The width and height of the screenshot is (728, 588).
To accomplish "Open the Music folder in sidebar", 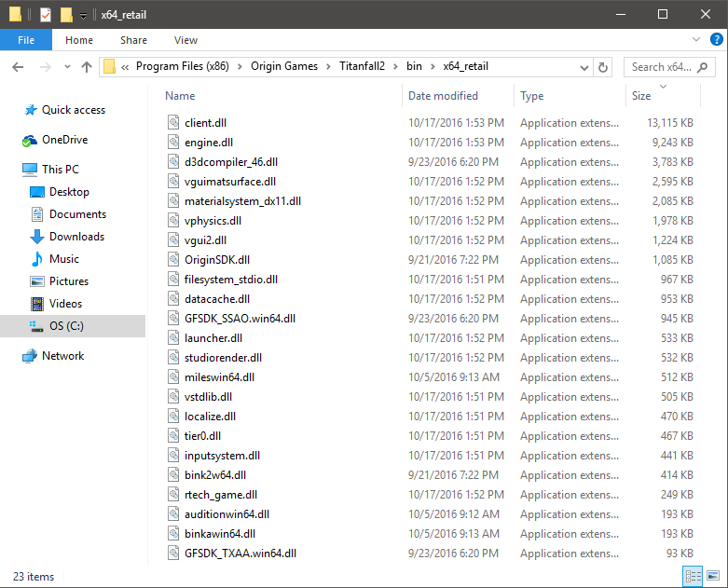I will click(64, 258).
